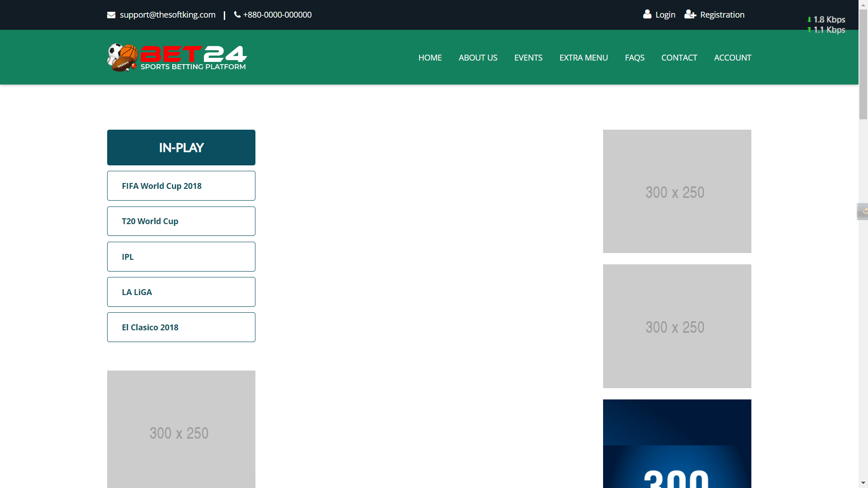This screenshot has width=868, height=488.
Task: Click the side widget tab at right edge
Action: [x=863, y=211]
